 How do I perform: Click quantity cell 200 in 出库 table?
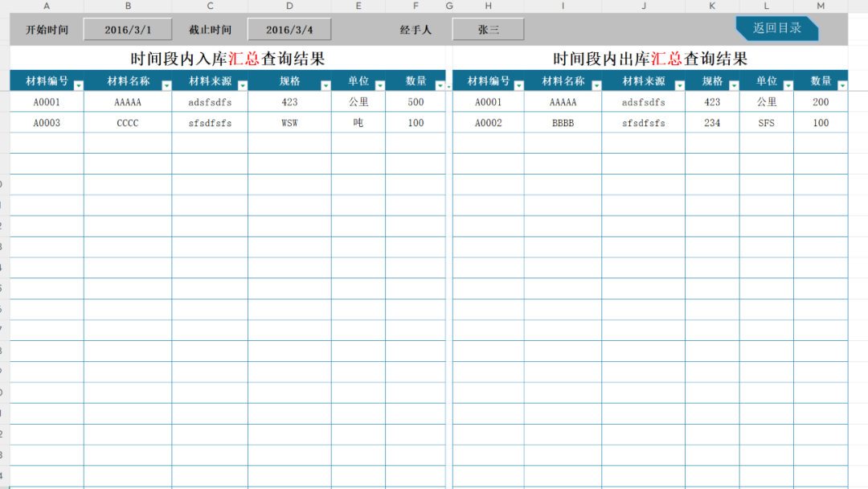tap(821, 102)
